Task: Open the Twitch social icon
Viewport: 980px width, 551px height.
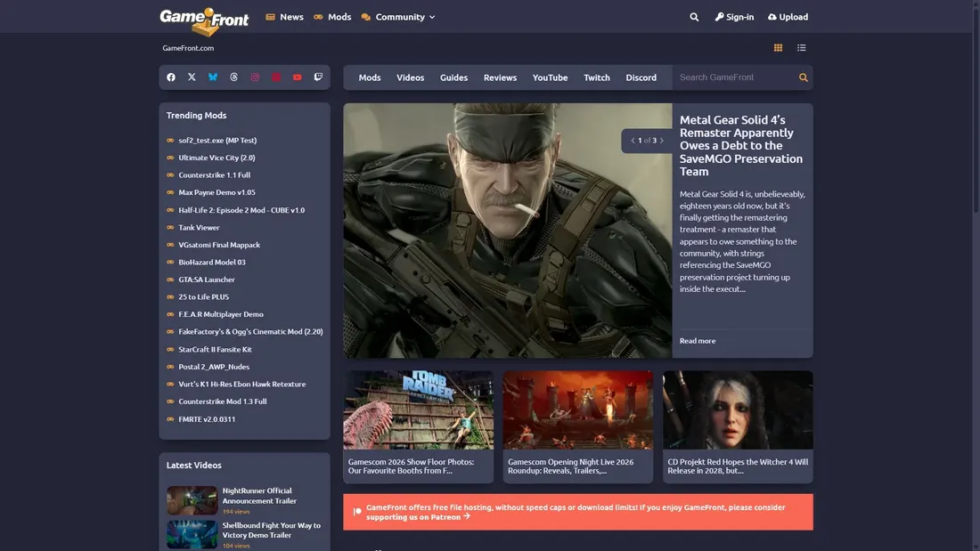Action: pos(318,77)
